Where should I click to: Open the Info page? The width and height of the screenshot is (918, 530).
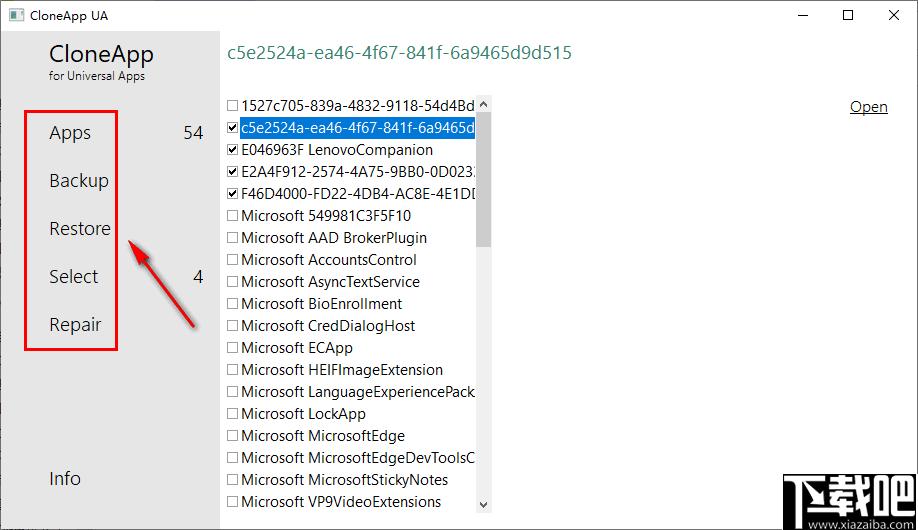coord(65,479)
